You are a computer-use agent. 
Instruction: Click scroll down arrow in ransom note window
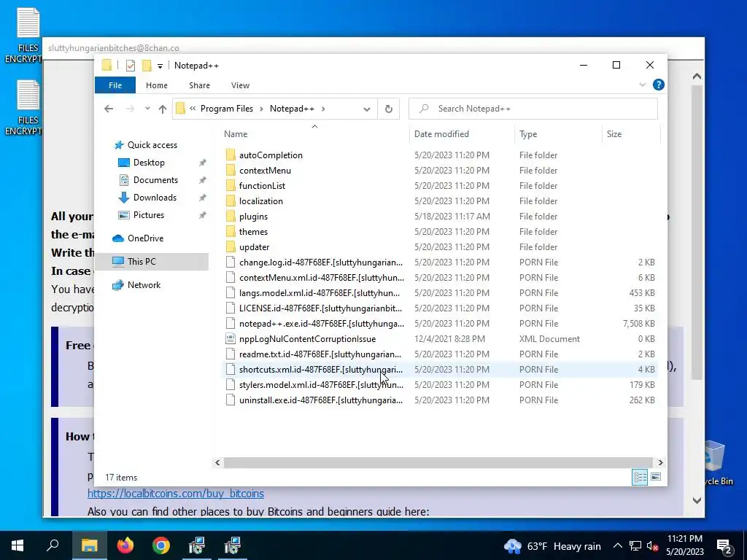(x=697, y=500)
